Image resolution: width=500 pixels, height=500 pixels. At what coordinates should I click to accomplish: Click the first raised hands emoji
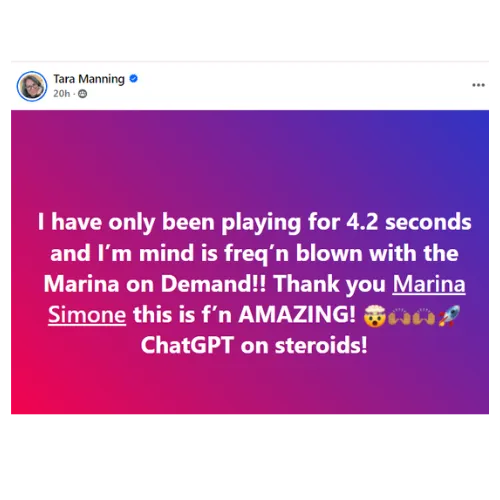click(x=400, y=316)
